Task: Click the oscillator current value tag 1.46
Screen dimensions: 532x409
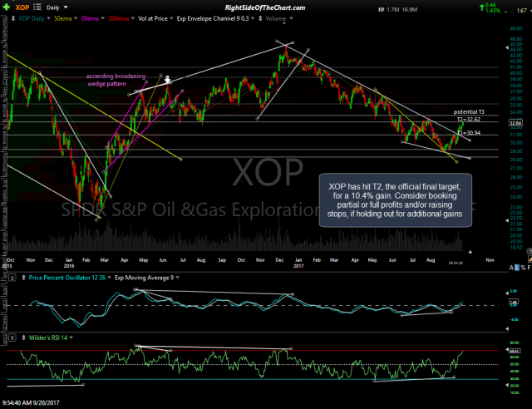Action: [x=514, y=302]
